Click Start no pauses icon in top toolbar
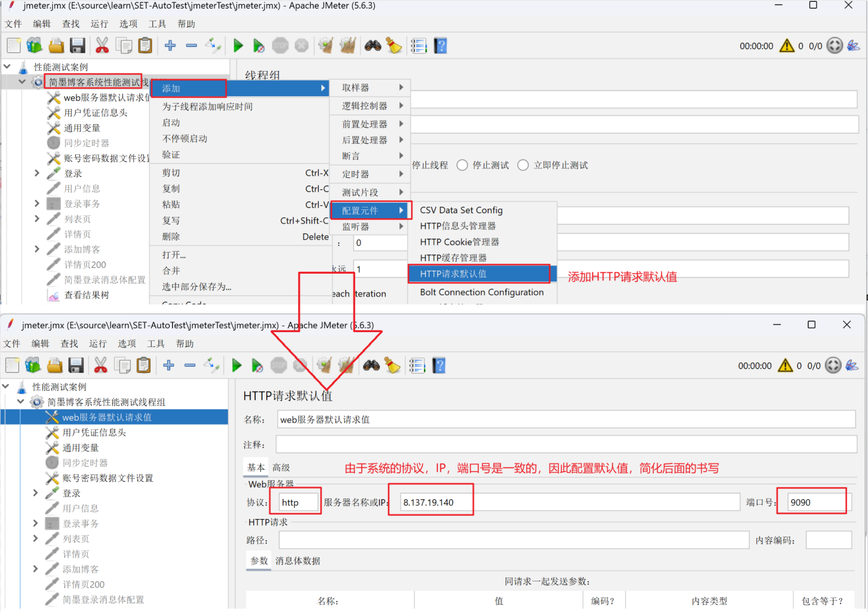Screen dimensions: 868x612 click(x=259, y=46)
